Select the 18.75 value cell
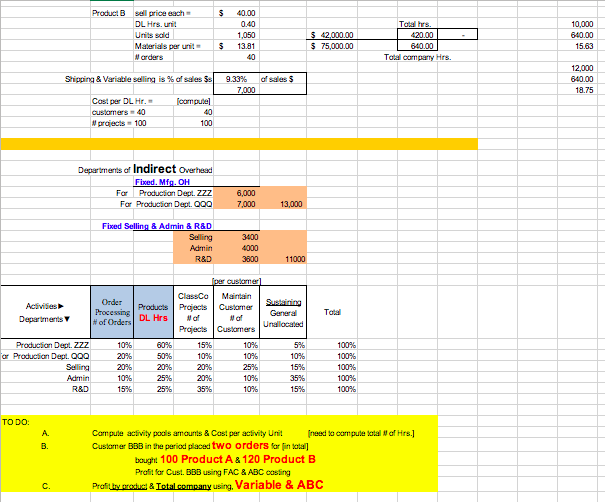Image resolution: width=605 pixels, height=502 pixels. 584,90
